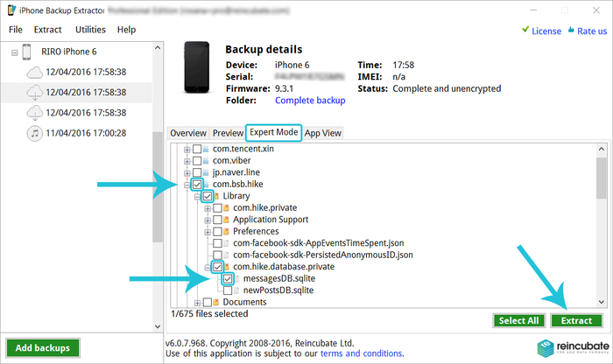Click the green License checkmark icon
The width and height of the screenshot is (613, 364).
(525, 30)
